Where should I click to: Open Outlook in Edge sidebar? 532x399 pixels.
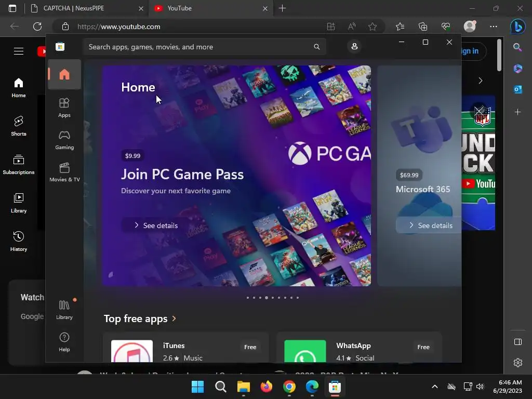tap(518, 89)
